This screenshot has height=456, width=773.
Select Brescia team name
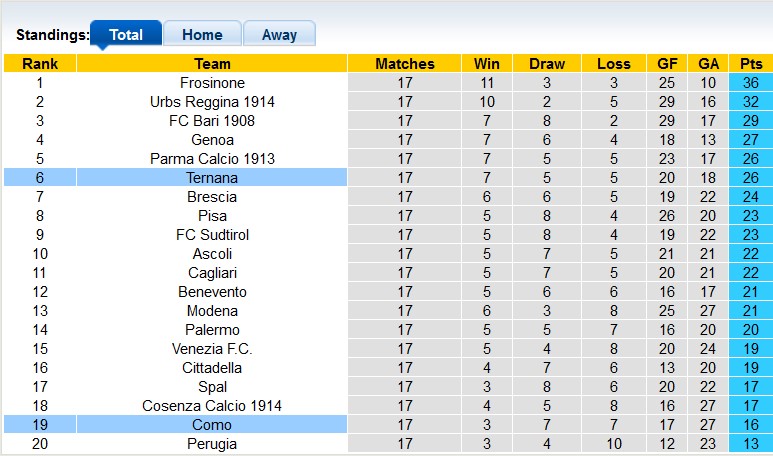point(212,197)
